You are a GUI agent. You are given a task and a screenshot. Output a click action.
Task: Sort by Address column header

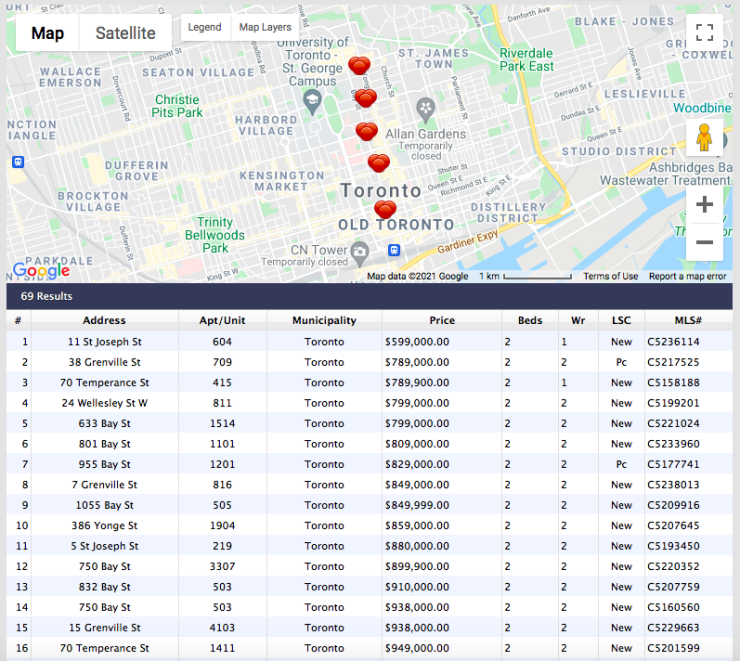(x=104, y=320)
